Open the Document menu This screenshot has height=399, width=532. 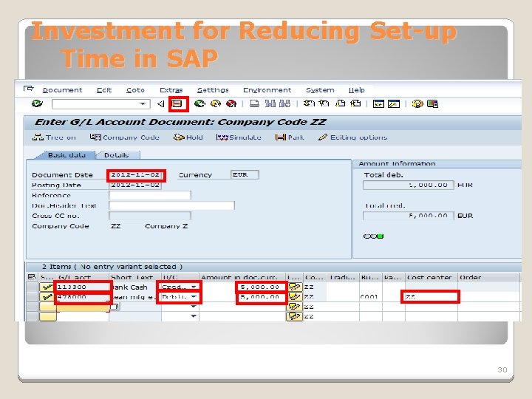coord(62,90)
